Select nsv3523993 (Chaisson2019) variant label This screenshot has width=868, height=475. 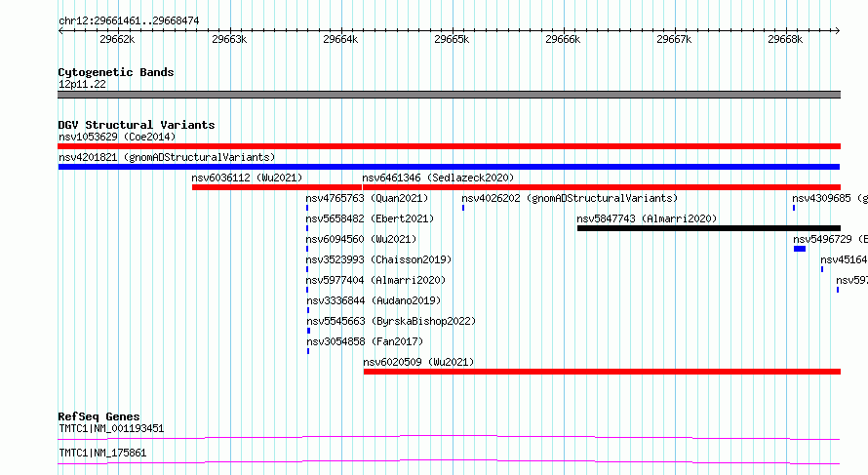(x=378, y=259)
